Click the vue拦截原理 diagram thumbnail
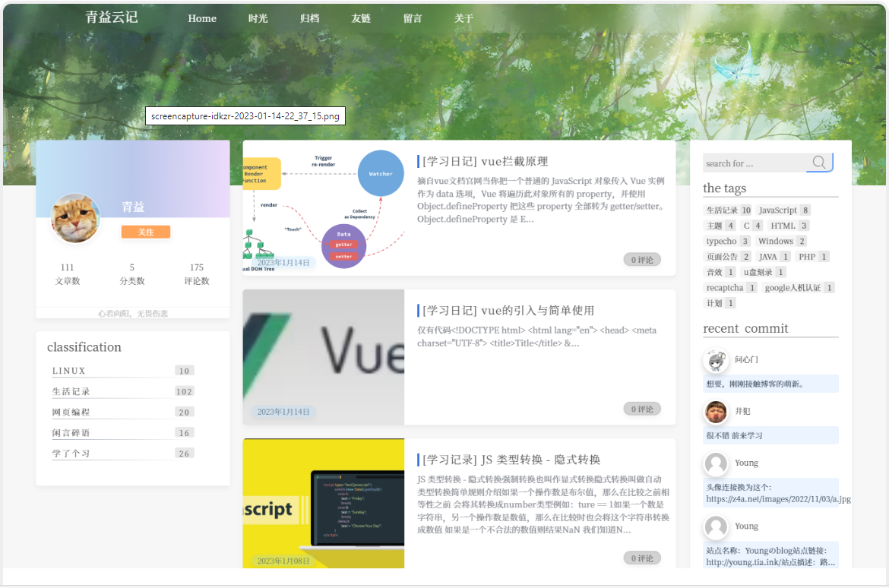Image resolution: width=889 pixels, height=588 pixels. click(x=324, y=208)
